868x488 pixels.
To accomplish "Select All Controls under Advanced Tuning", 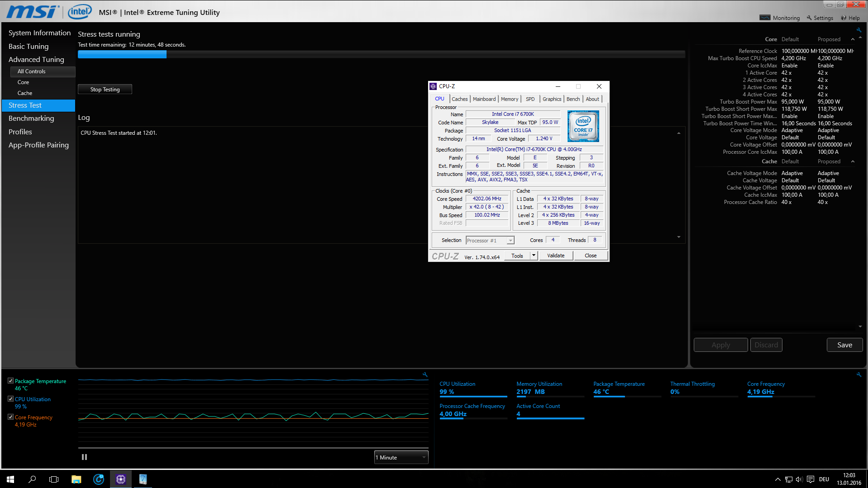I will pyautogui.click(x=43, y=71).
